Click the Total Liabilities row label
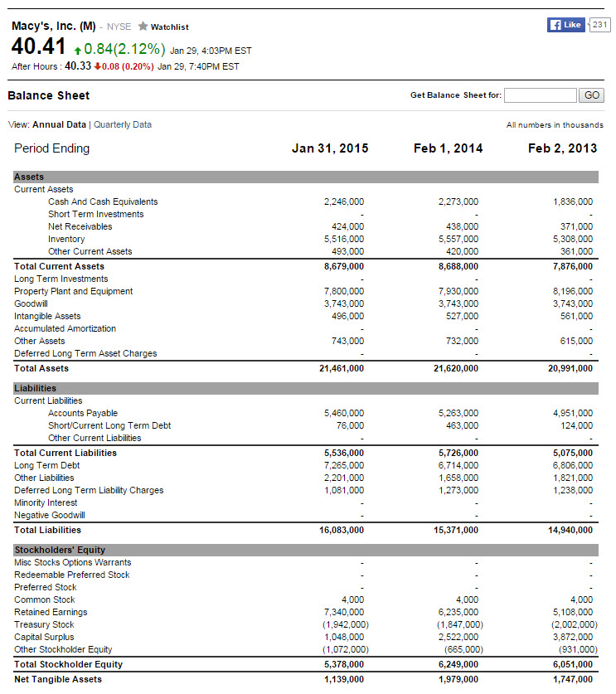616x694 pixels. click(x=47, y=530)
